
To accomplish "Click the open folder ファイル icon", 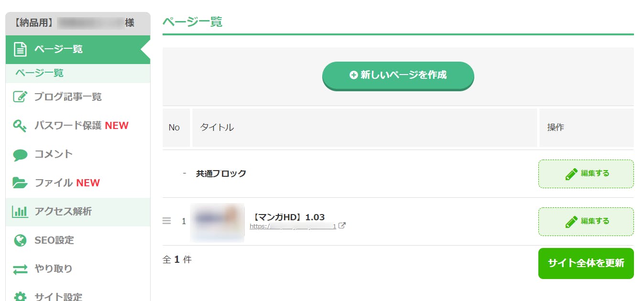I will pyautogui.click(x=20, y=183).
